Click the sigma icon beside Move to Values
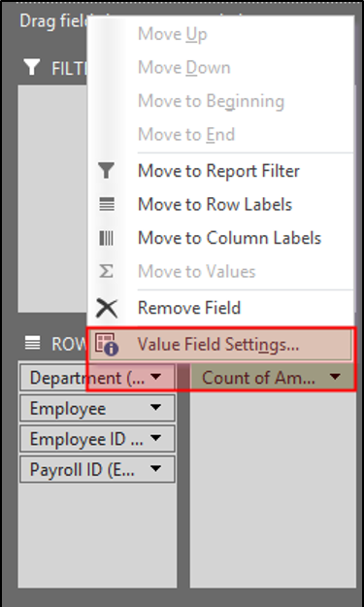The height and width of the screenshot is (607, 364). [107, 271]
